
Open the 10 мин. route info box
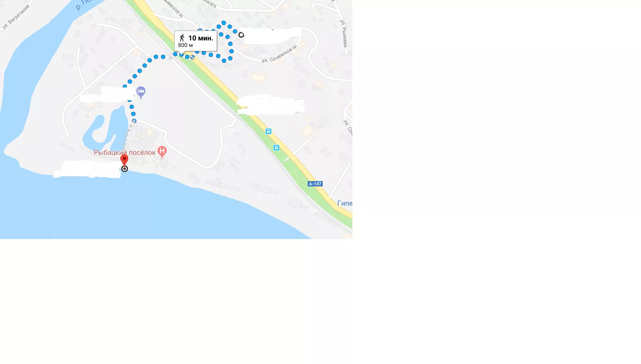[x=195, y=41]
